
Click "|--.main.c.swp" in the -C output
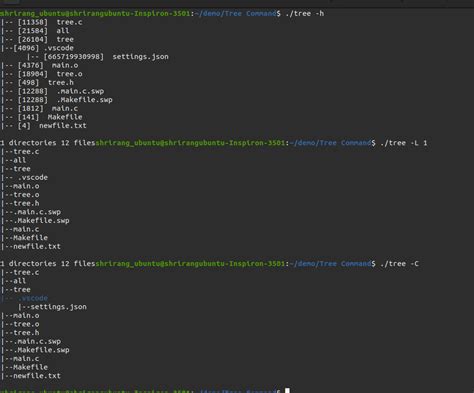[31, 341]
